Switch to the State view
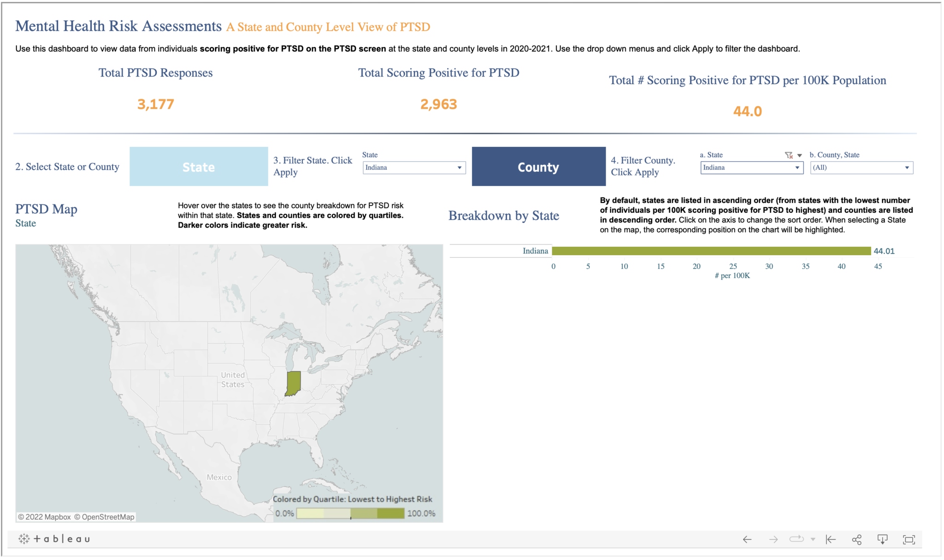This screenshot has height=560, width=944. tap(199, 166)
